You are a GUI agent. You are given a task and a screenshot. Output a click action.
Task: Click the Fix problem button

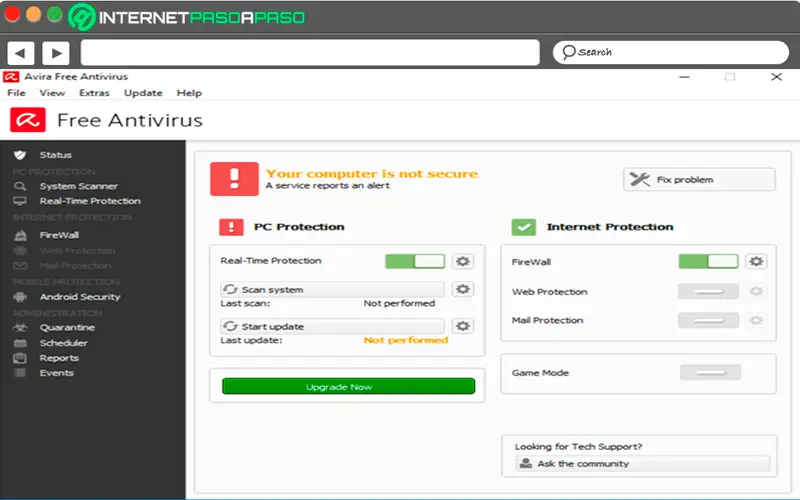(699, 180)
